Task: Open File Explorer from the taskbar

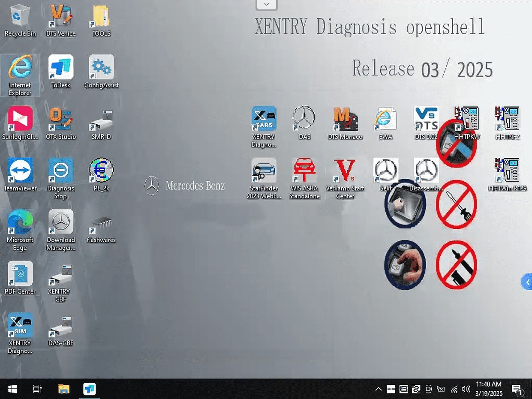Action: 64,389
